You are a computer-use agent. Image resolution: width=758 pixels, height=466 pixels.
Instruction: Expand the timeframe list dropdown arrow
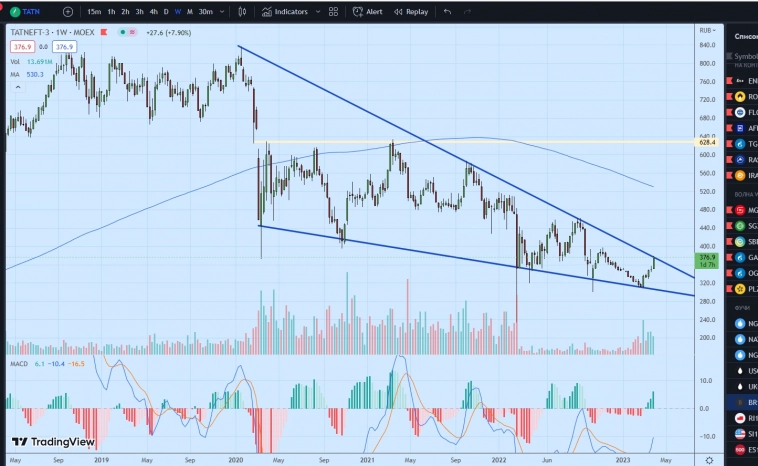coord(222,12)
